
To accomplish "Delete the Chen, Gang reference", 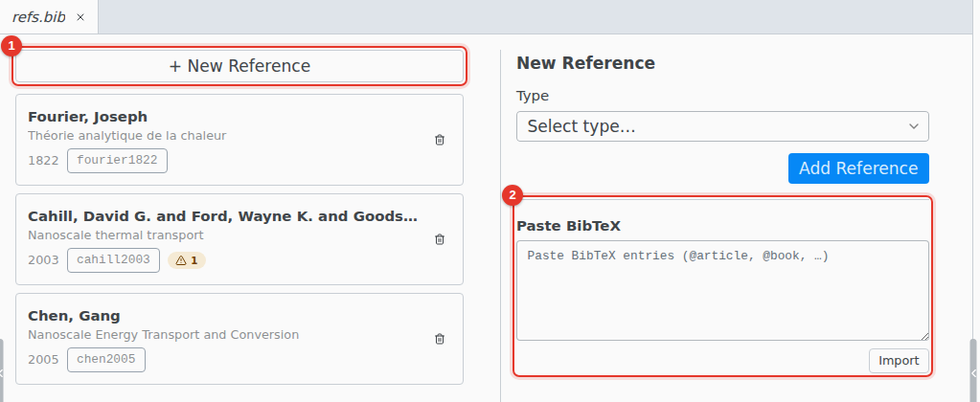I will [x=440, y=339].
